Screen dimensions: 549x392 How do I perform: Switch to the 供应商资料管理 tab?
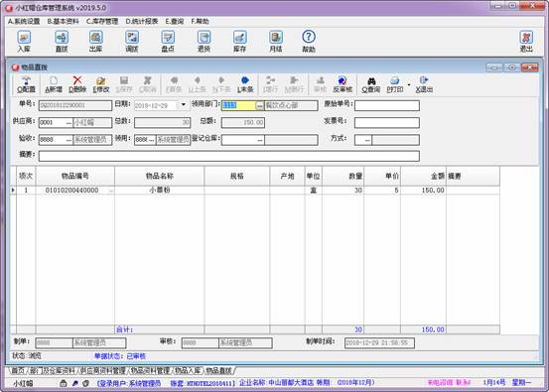[x=102, y=370]
